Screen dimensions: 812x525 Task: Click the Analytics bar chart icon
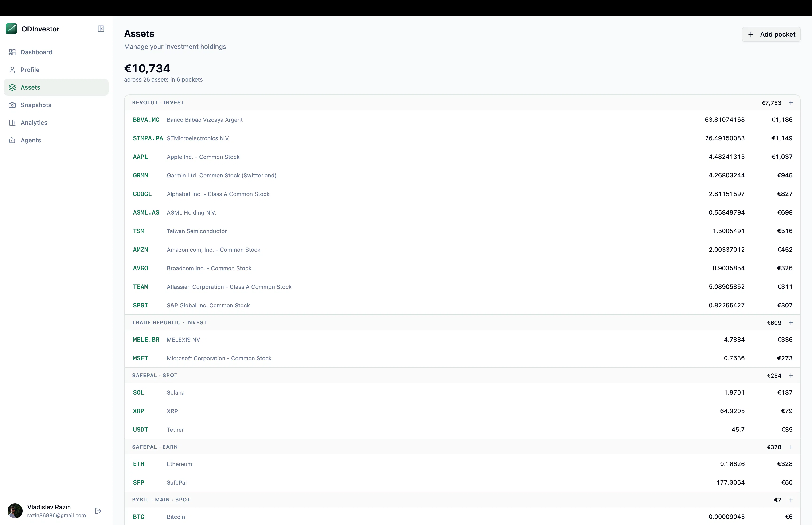coord(12,123)
